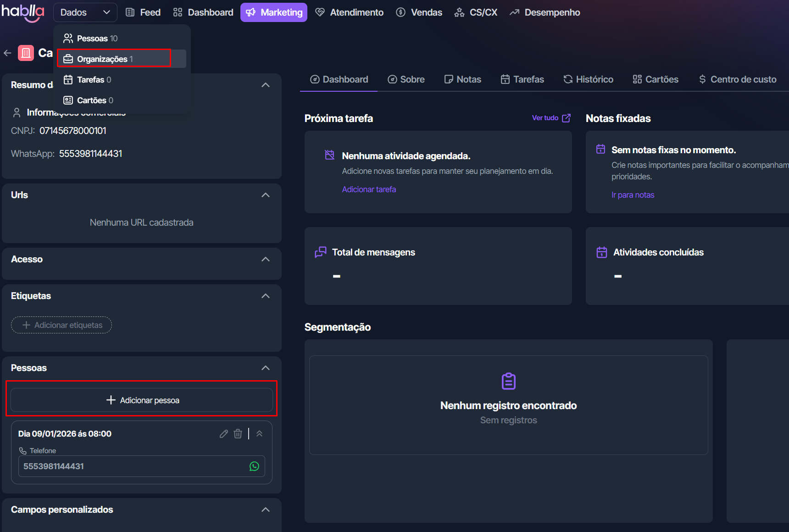The image size is (789, 532).
Task: Click the Telefone number input field
Action: (x=133, y=466)
